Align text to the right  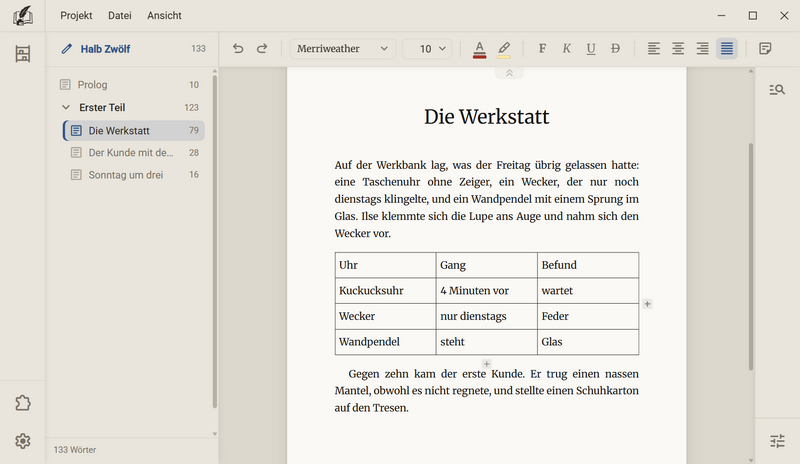703,48
